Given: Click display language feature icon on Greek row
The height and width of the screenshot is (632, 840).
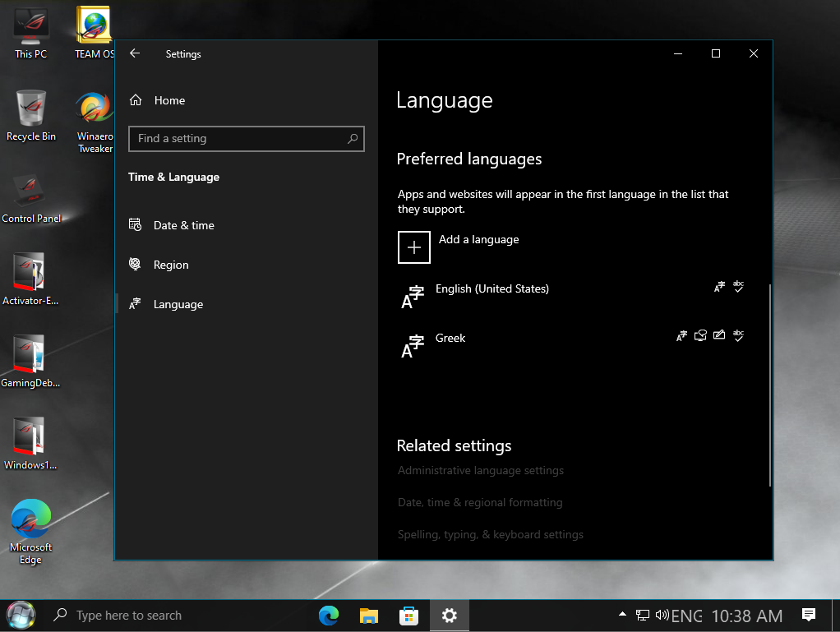Looking at the screenshot, I should click(x=681, y=336).
